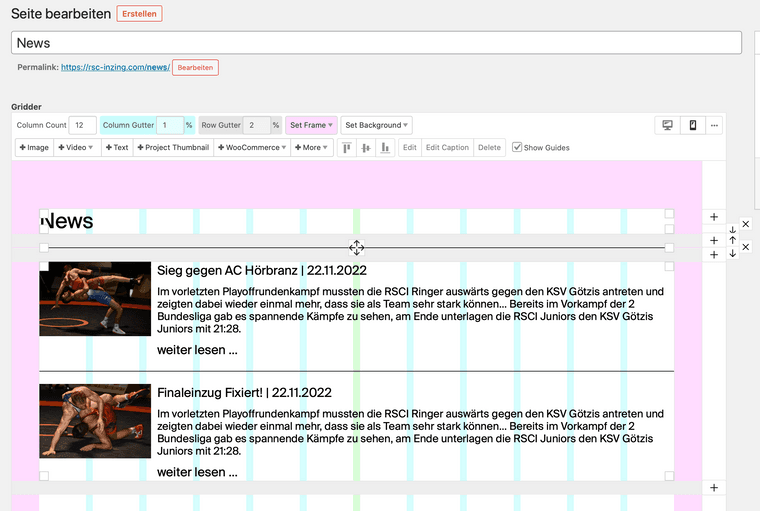Expand the More insert menu

(x=312, y=147)
